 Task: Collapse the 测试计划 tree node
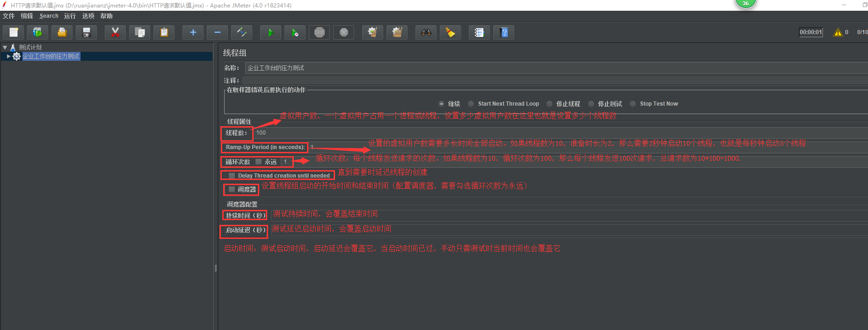pos(5,47)
